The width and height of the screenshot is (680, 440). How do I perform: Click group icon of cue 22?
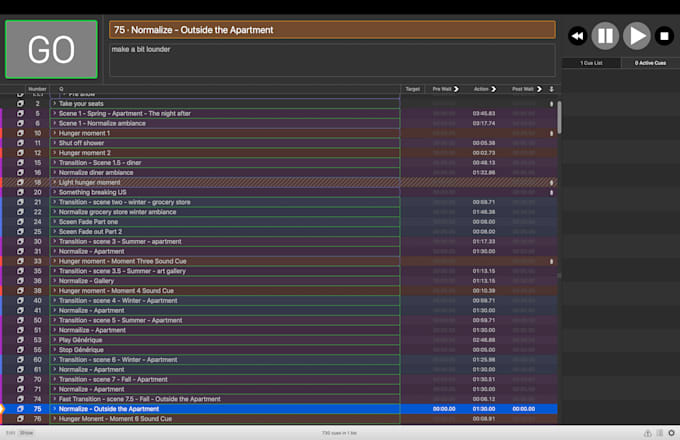20,212
